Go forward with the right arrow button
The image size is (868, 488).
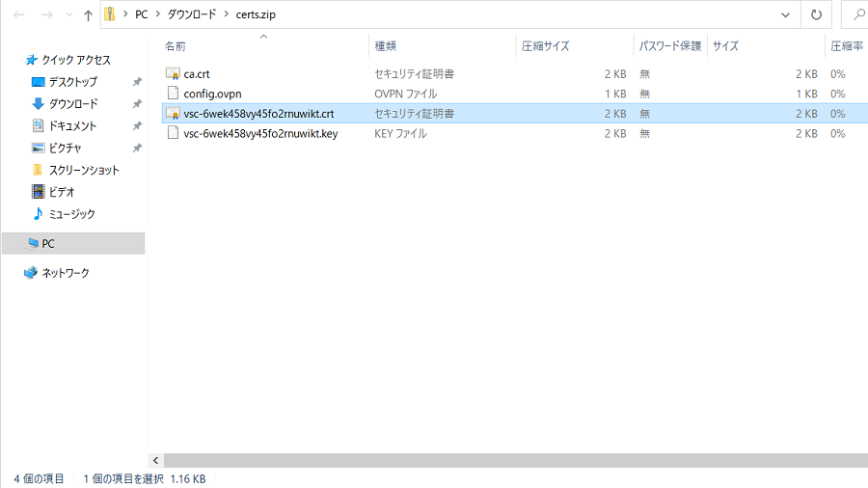47,14
